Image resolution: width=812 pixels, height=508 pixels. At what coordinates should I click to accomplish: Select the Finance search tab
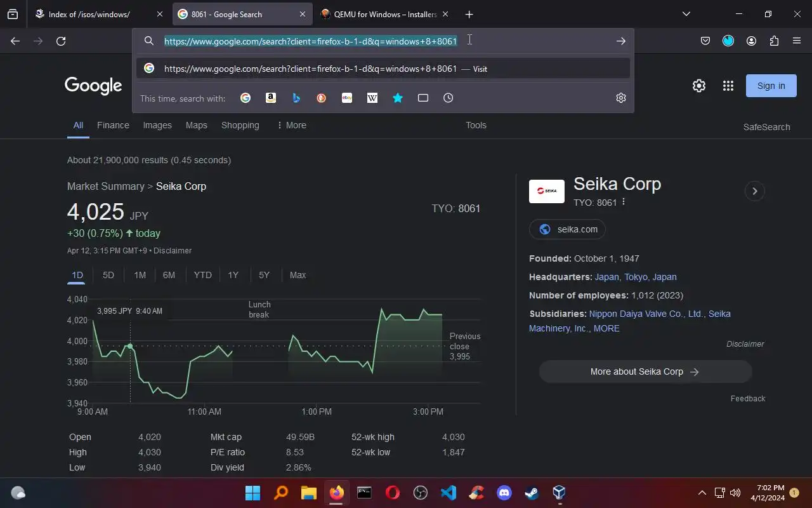[113, 125]
